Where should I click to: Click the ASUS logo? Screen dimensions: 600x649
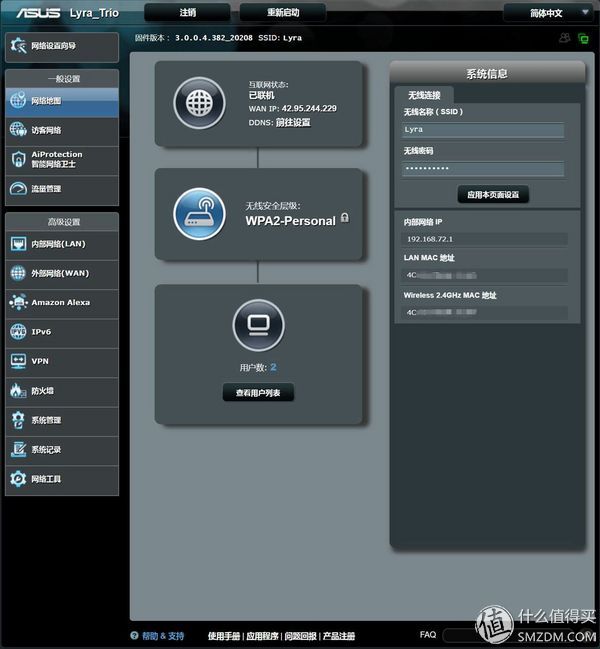(38, 13)
